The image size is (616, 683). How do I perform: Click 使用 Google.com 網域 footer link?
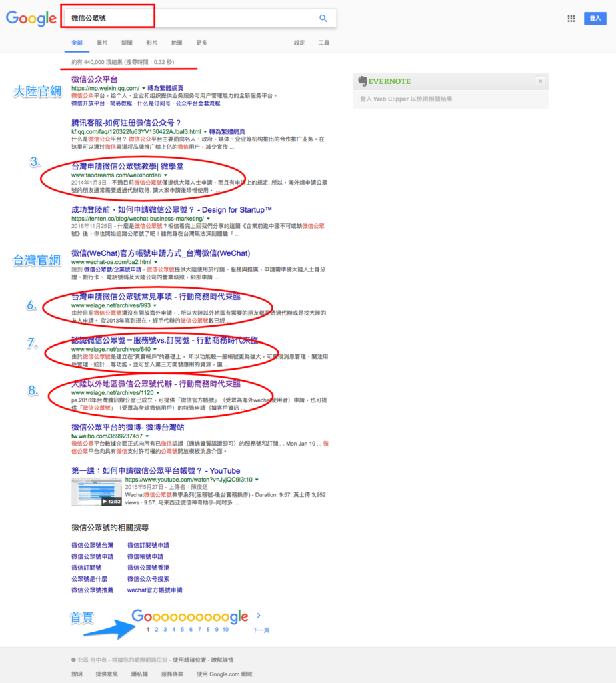(224, 674)
